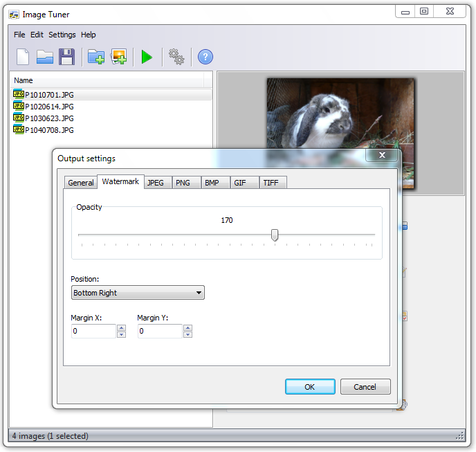Open the Edit menu
476x452 pixels.
37,35
